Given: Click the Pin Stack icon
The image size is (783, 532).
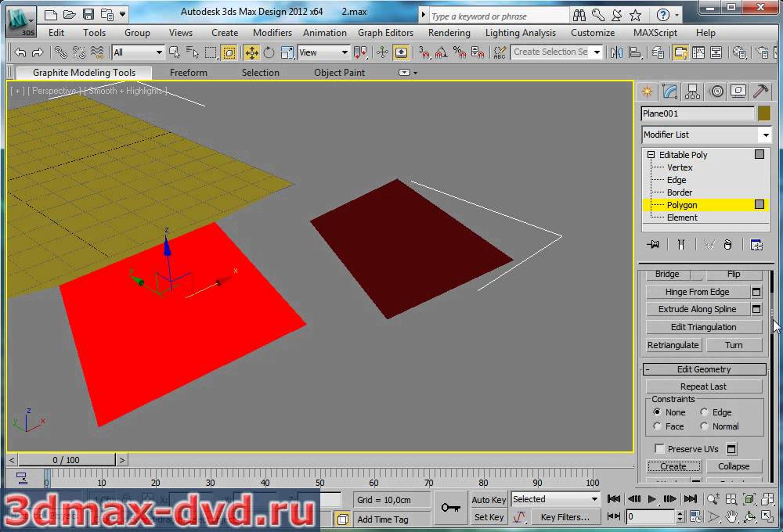Looking at the screenshot, I should pos(653,244).
